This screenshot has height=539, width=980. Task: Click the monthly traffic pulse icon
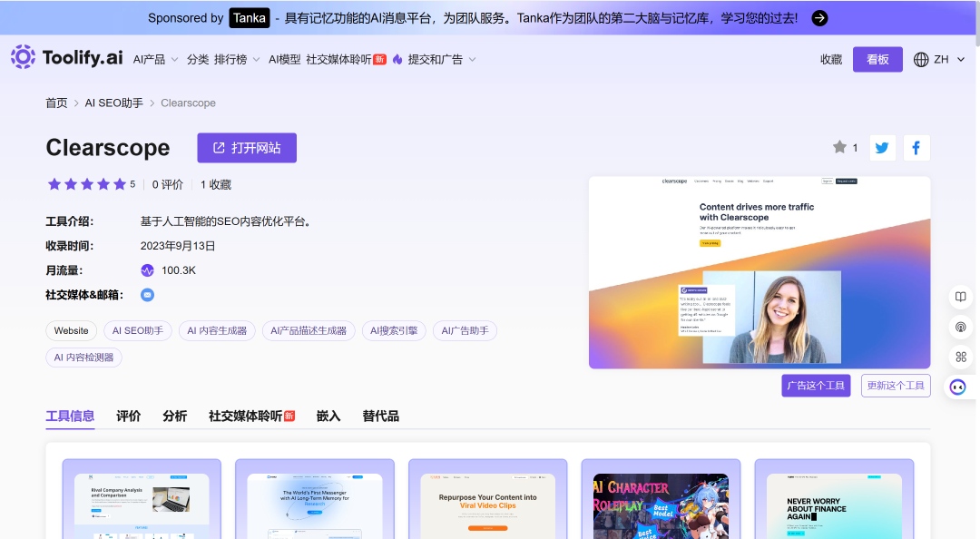tap(148, 270)
